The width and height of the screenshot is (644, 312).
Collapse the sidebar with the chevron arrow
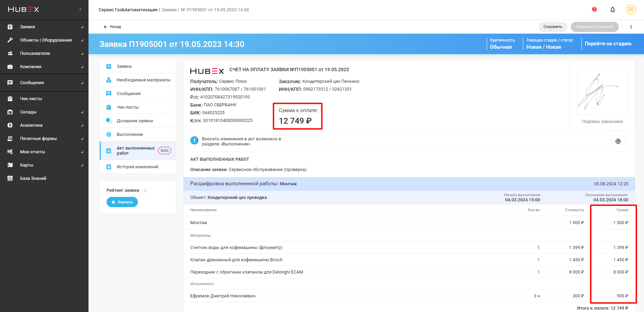(80, 9)
